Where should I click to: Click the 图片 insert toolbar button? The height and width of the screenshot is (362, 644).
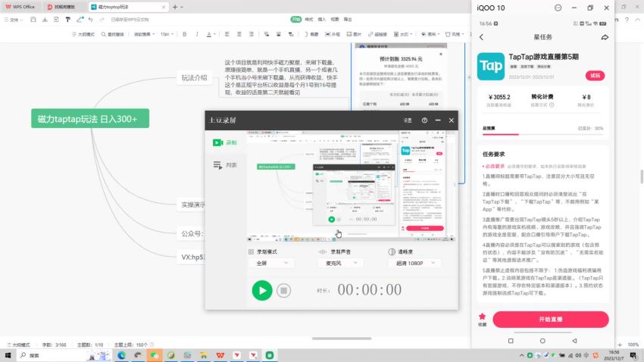click(354, 34)
